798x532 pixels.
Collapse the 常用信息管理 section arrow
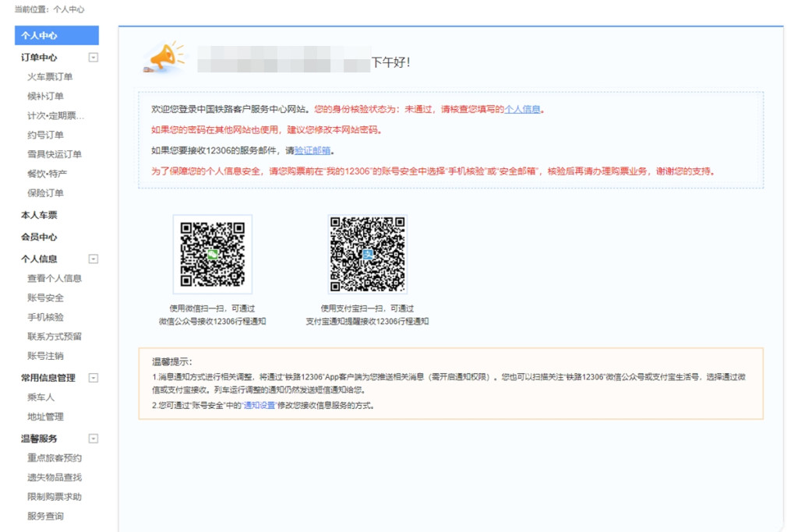click(94, 378)
